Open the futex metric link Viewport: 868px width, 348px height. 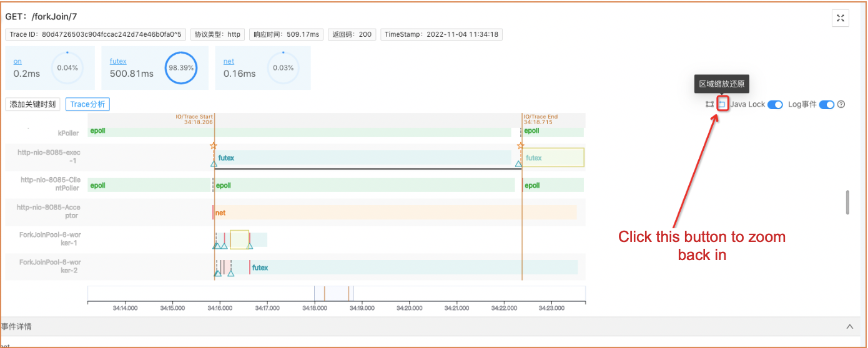coord(118,61)
